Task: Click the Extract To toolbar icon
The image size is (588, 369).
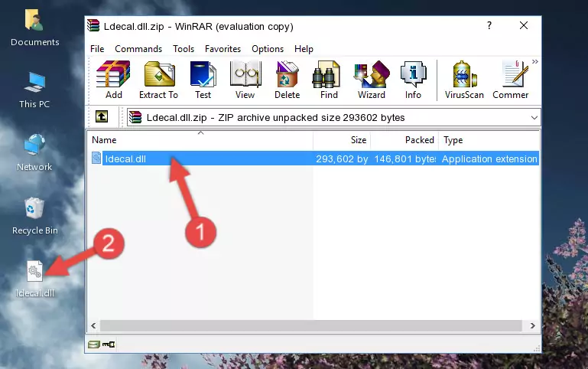Action: tap(158, 80)
